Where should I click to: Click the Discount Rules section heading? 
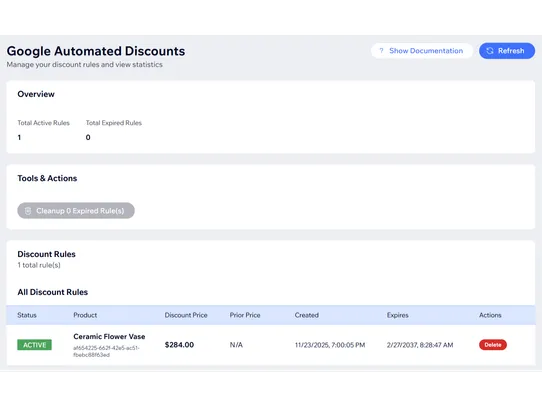coord(46,254)
